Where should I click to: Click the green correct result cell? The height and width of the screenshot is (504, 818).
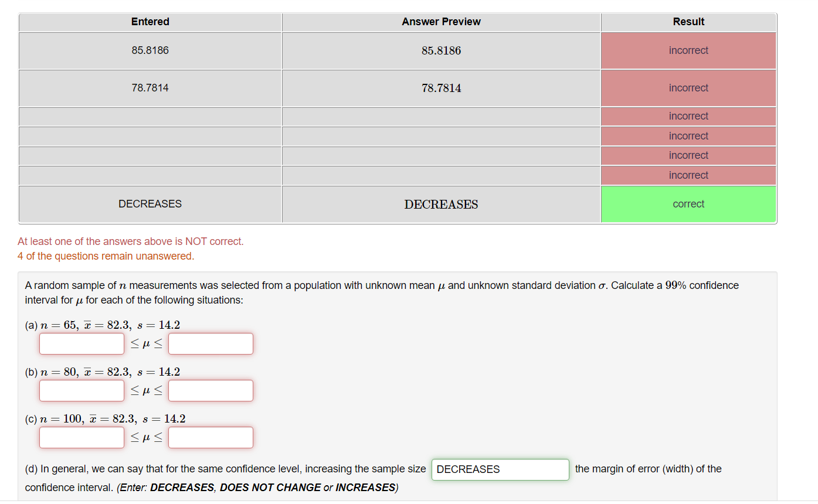click(688, 203)
